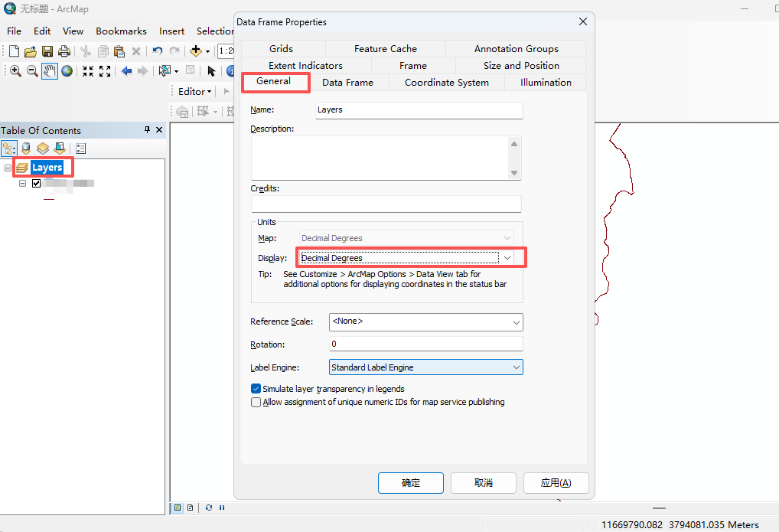779x532 pixels.
Task: Enable unique numeric IDs for map service publishing
Action: tap(256, 402)
